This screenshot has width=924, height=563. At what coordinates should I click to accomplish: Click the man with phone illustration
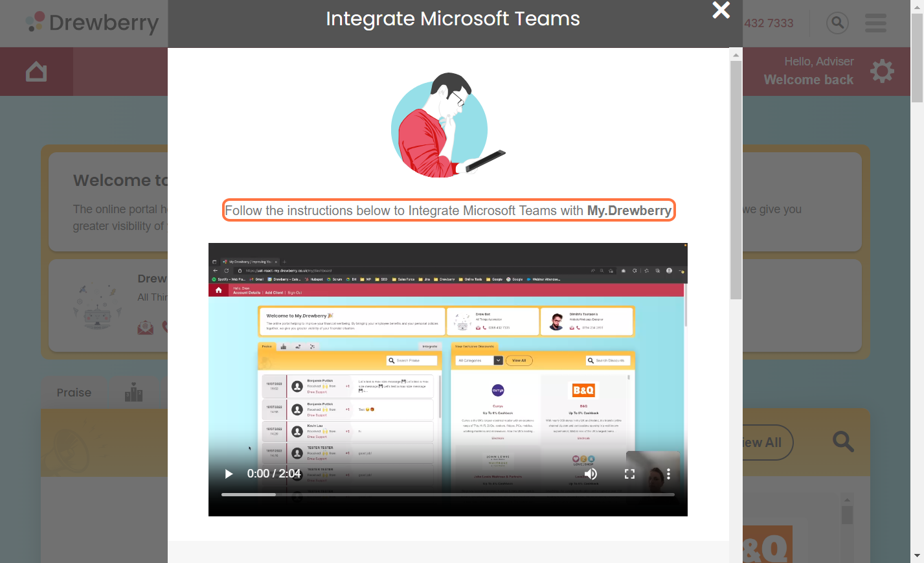click(447, 125)
